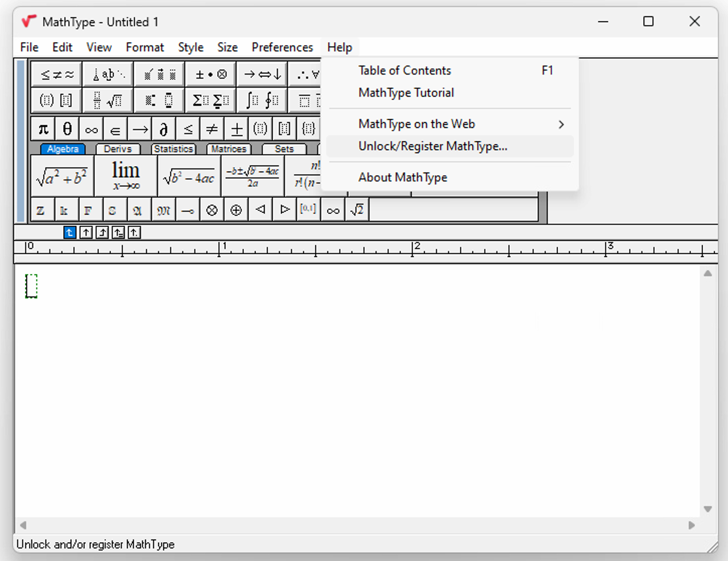Open About MathType
The image size is (728, 561).
click(x=450, y=178)
